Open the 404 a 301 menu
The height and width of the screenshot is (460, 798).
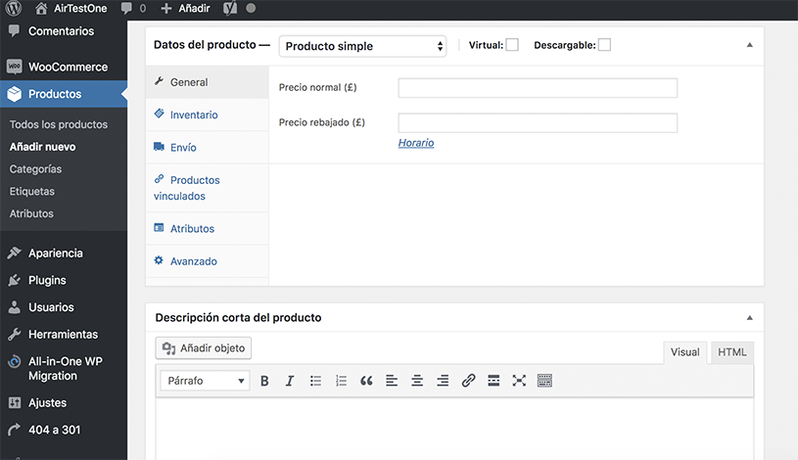point(64,429)
